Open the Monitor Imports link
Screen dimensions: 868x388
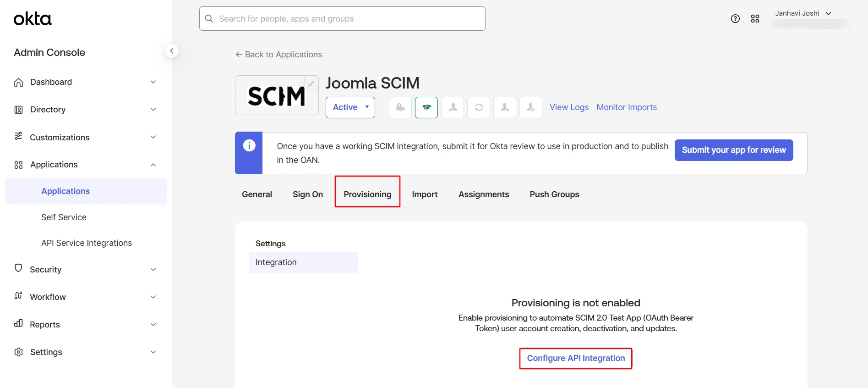[627, 107]
